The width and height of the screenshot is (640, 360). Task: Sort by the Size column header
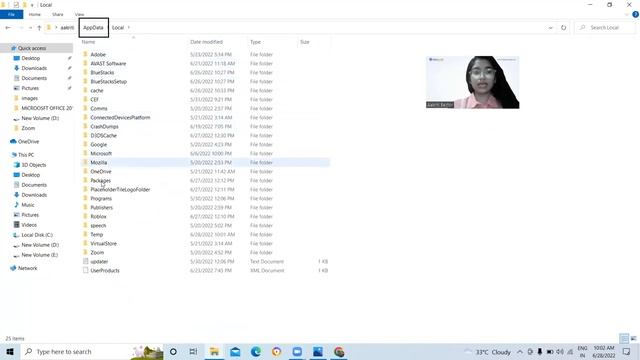pyautogui.click(x=305, y=42)
